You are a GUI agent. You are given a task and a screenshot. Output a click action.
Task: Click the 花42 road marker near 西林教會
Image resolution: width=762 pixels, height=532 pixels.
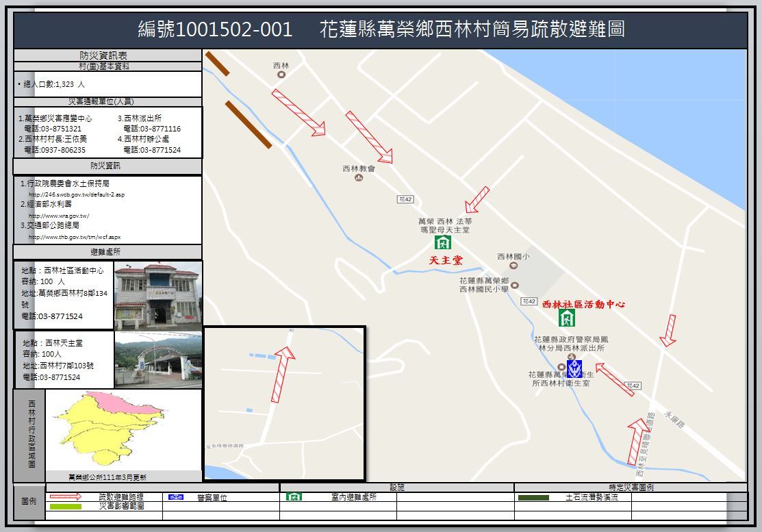click(x=405, y=199)
